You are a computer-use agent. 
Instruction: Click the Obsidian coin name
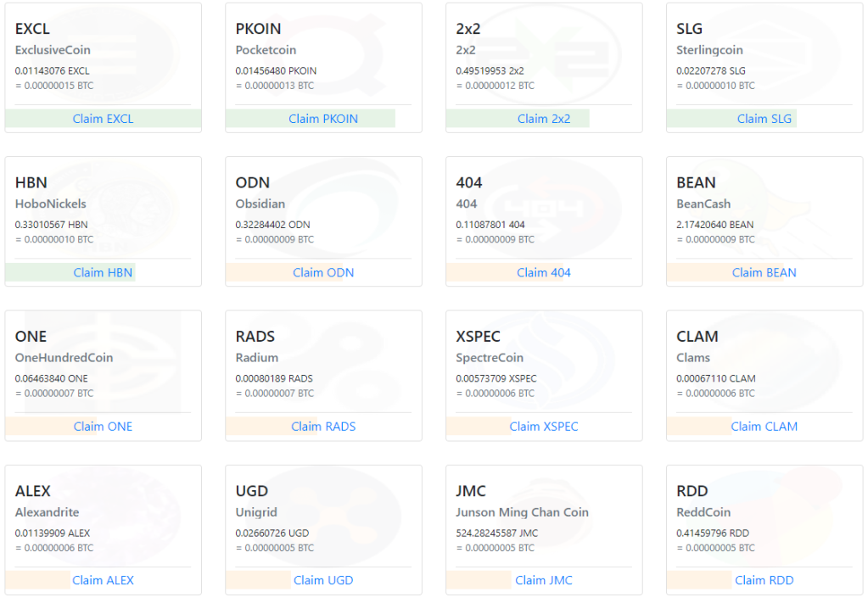point(260,204)
